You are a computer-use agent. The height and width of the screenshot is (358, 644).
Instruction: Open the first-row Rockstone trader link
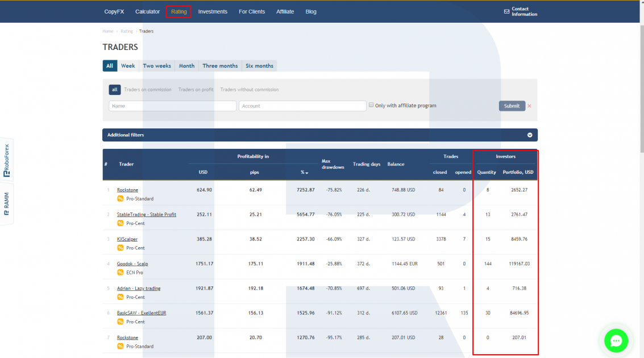tap(127, 190)
